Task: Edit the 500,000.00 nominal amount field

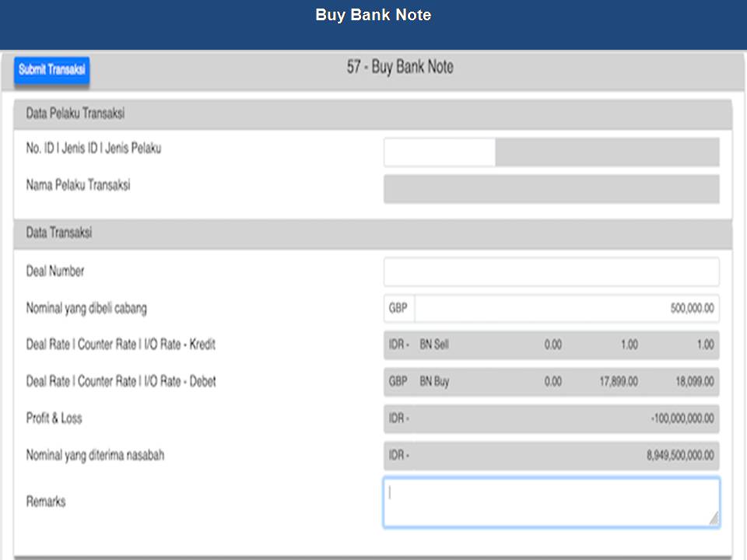Action: [x=566, y=309]
